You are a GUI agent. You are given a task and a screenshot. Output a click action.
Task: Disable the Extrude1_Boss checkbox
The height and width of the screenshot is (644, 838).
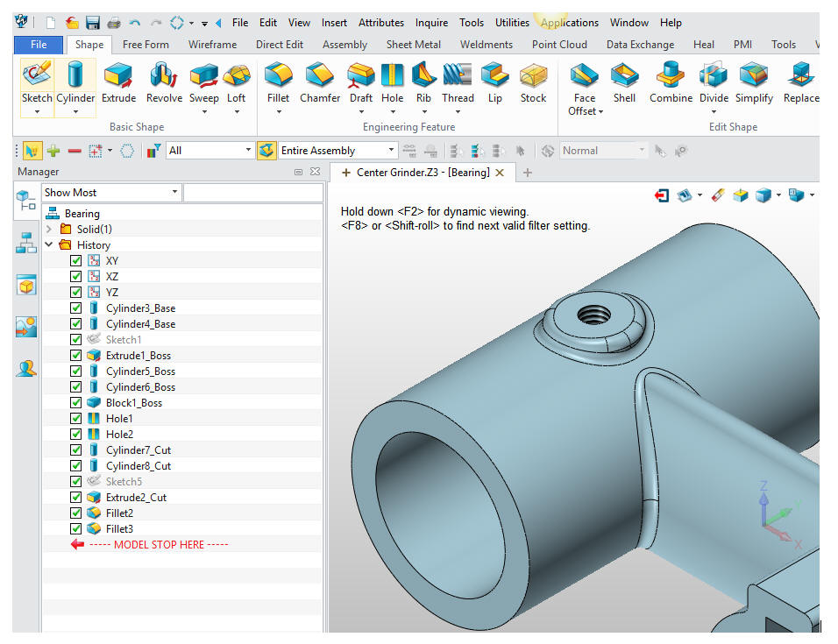76,356
